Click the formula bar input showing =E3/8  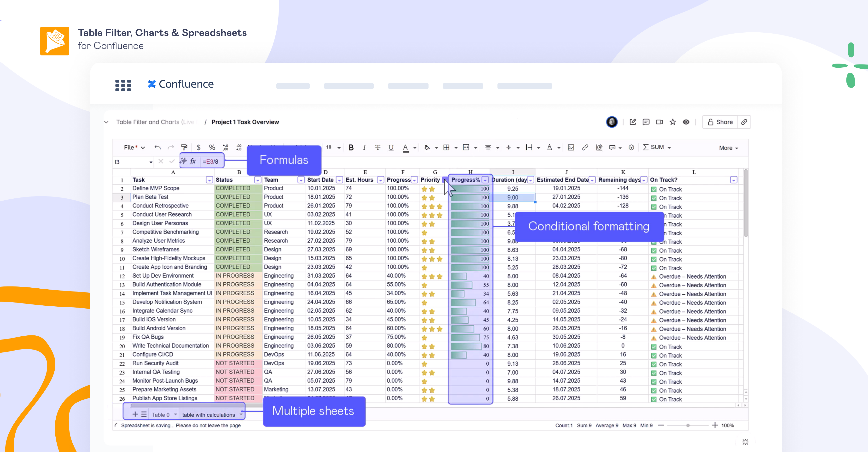pos(211,161)
